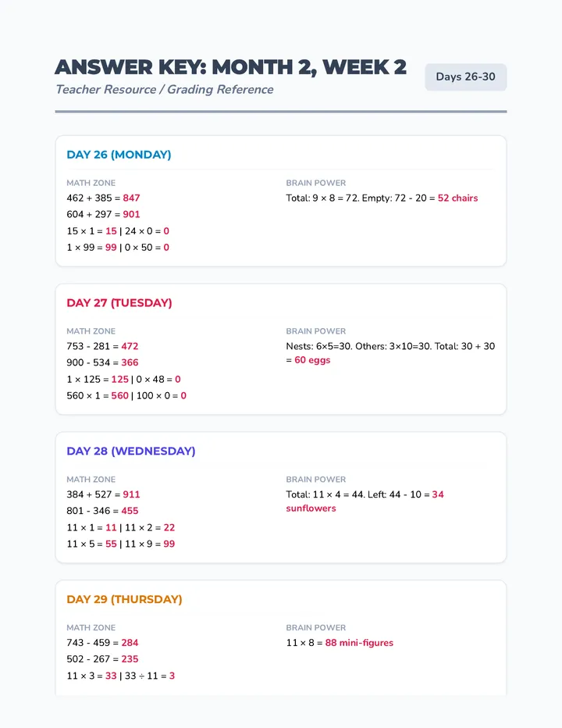Click the 560 answer for 560 × 1
Image resolution: width=562 pixels, height=728 pixels.
[x=119, y=395]
